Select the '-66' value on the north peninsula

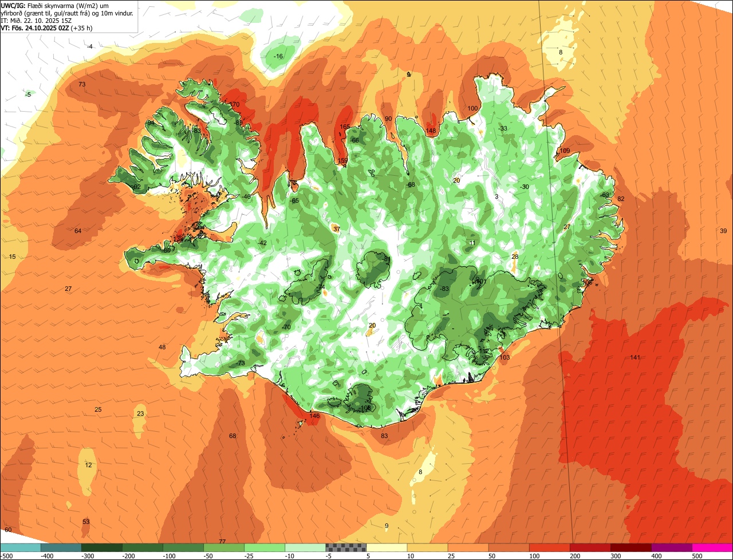click(354, 140)
